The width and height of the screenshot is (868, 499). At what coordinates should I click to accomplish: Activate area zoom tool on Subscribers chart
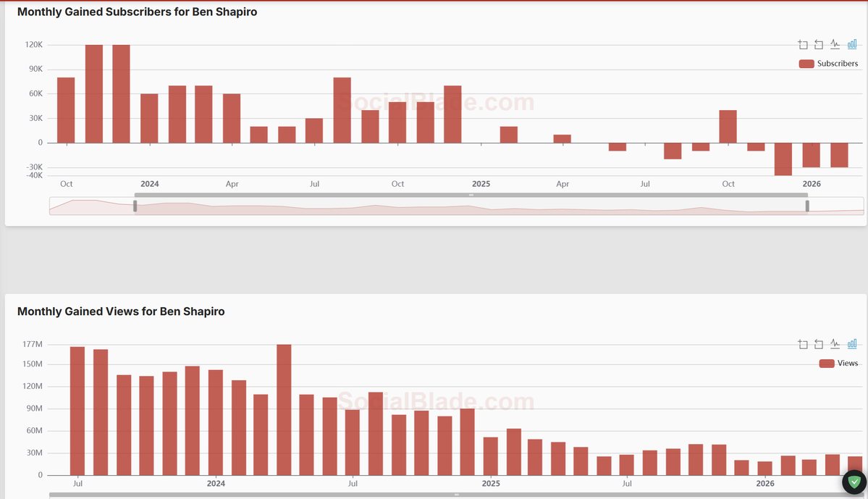[x=803, y=44]
